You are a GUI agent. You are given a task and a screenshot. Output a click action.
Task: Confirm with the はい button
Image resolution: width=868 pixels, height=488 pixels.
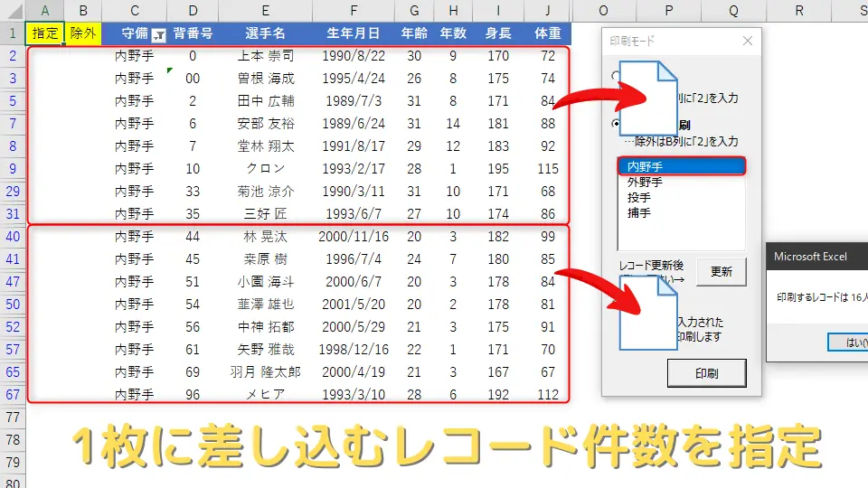coord(850,343)
